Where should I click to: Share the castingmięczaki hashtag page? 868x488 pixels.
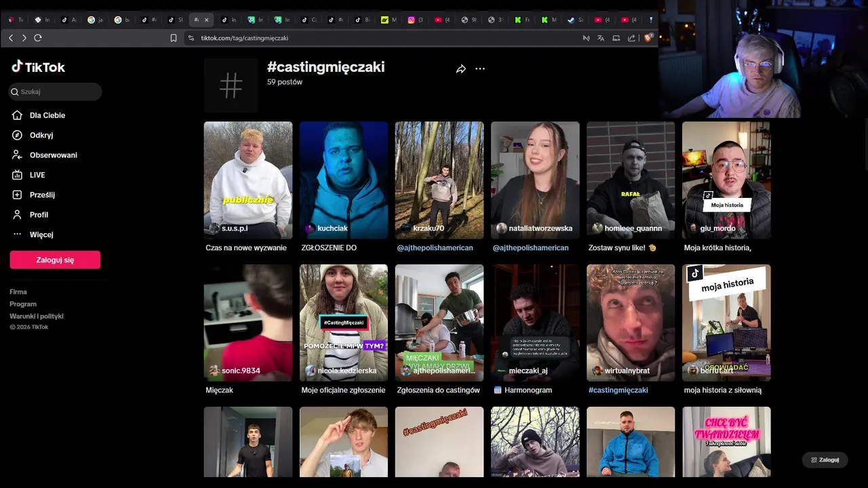(x=461, y=69)
